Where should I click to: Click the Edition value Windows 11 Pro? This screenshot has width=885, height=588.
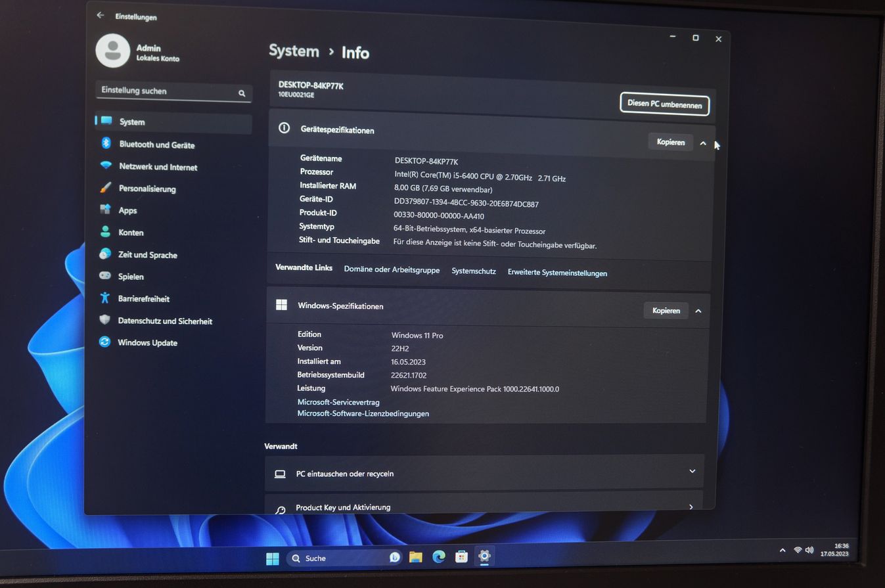click(x=417, y=335)
